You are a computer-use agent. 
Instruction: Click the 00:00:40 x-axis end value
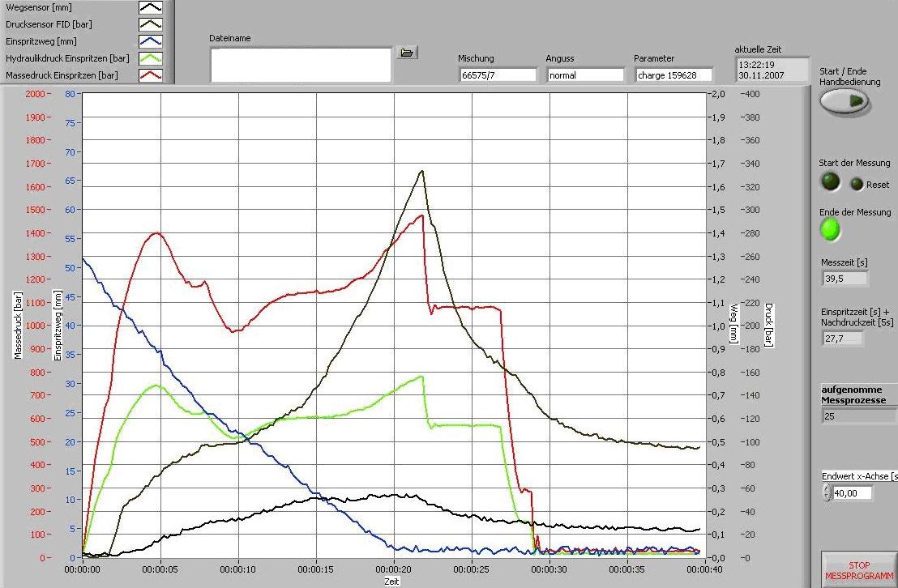(x=703, y=569)
